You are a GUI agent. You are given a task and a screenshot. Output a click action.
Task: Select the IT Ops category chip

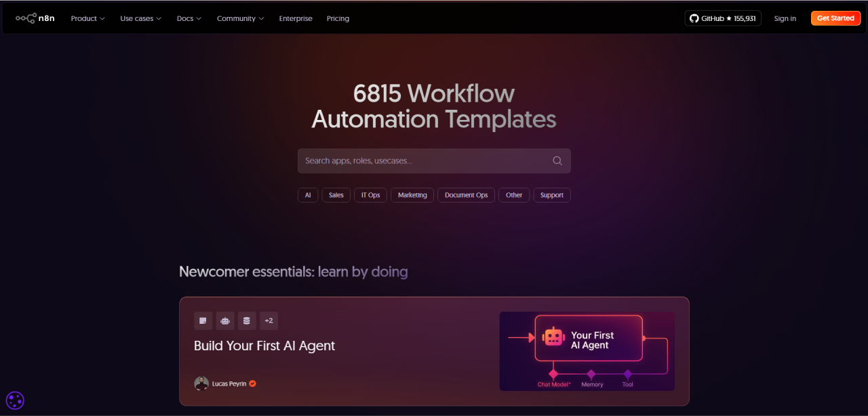[370, 195]
